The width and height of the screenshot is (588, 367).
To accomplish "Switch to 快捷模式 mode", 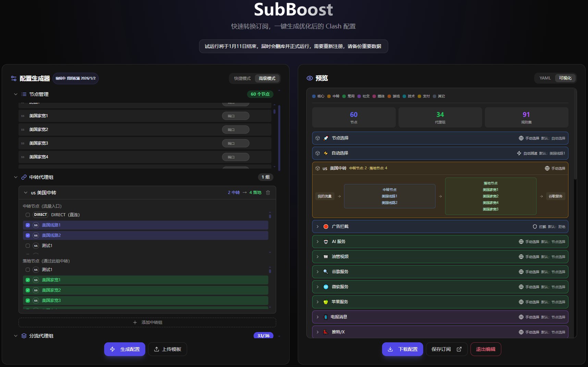I will [x=242, y=78].
